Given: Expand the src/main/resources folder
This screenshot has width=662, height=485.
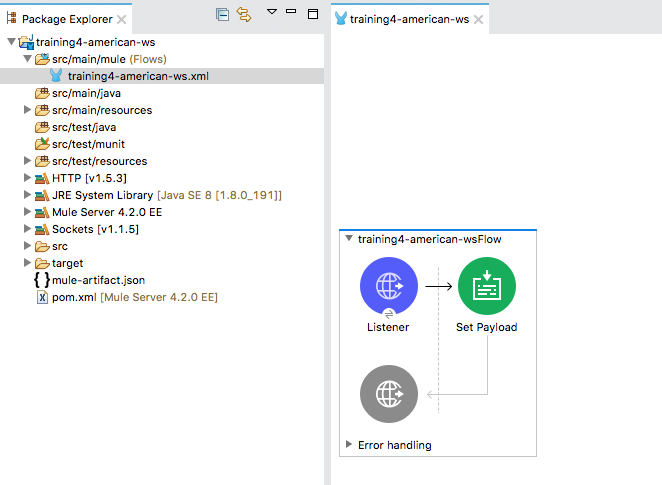Looking at the screenshot, I should click(x=27, y=110).
